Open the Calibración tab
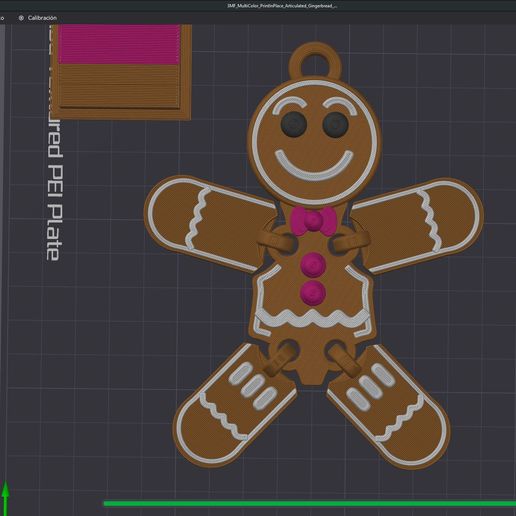This screenshot has width=516, height=516. click(x=38, y=18)
